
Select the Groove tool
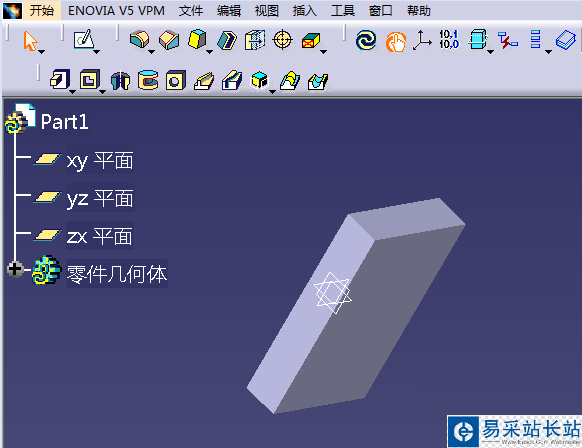[x=148, y=80]
